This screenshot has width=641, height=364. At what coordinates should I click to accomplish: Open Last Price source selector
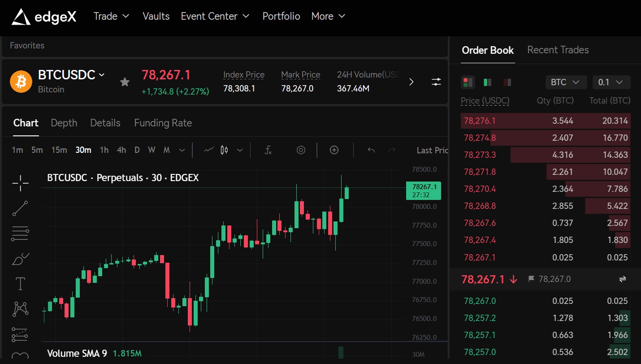[x=432, y=150]
